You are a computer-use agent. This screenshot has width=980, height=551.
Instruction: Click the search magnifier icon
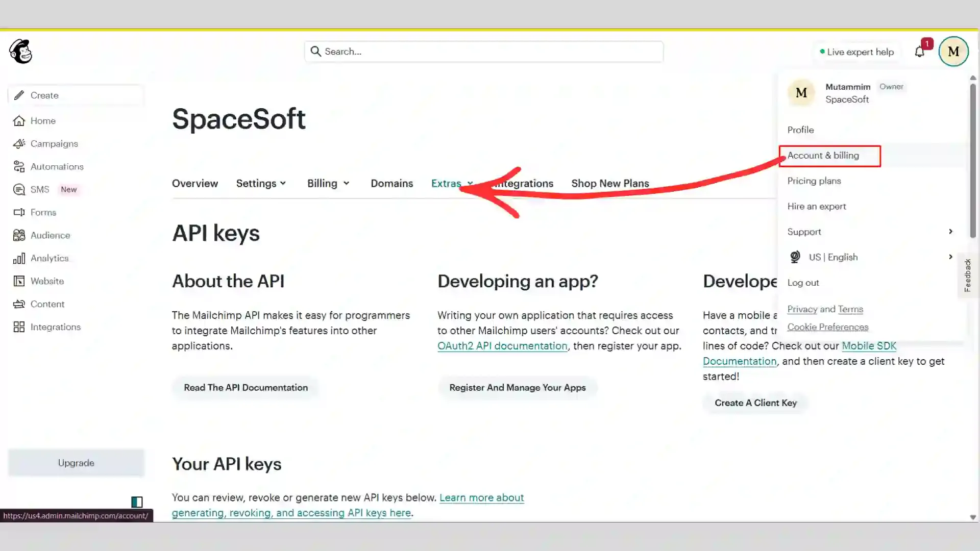[316, 52]
